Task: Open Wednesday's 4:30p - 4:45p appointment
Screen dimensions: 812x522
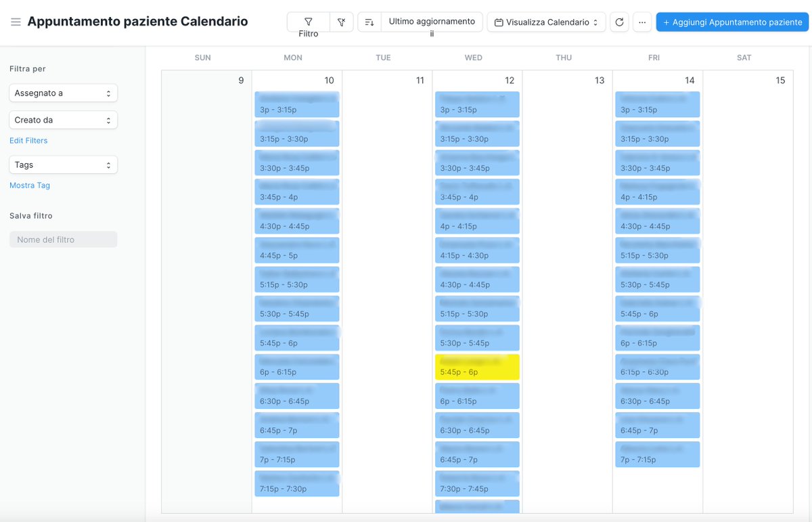Action: (477, 279)
